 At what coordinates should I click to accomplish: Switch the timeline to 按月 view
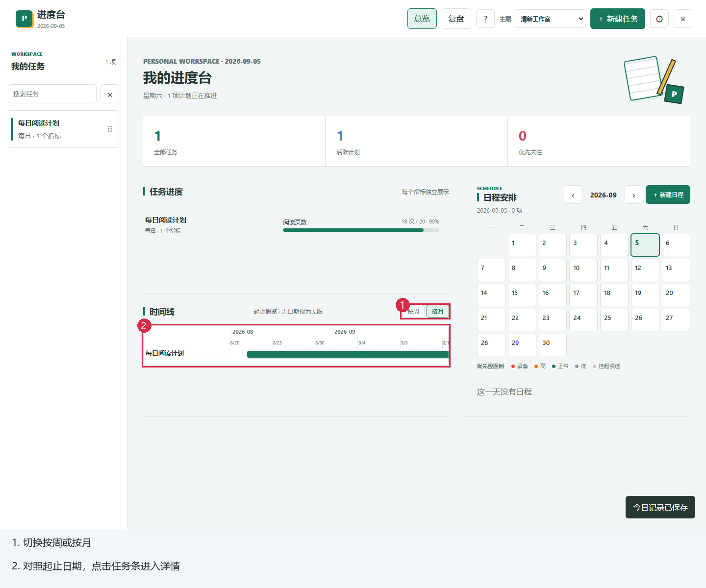point(438,311)
